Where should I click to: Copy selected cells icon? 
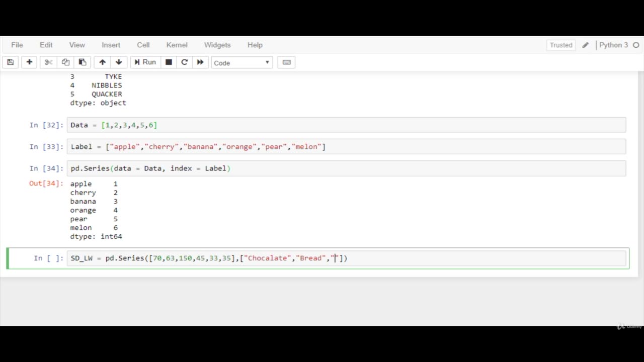[65, 62]
